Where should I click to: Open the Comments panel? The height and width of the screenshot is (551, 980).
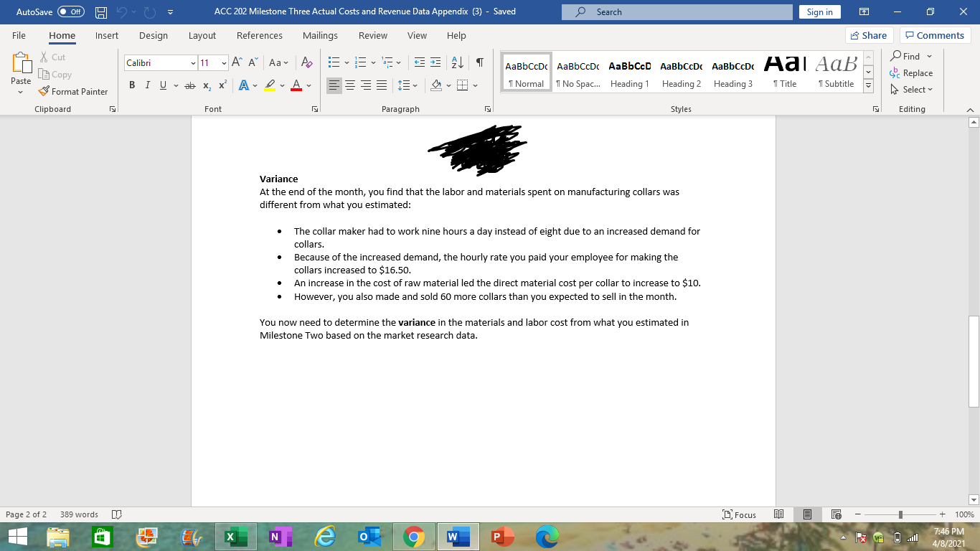[x=935, y=34]
